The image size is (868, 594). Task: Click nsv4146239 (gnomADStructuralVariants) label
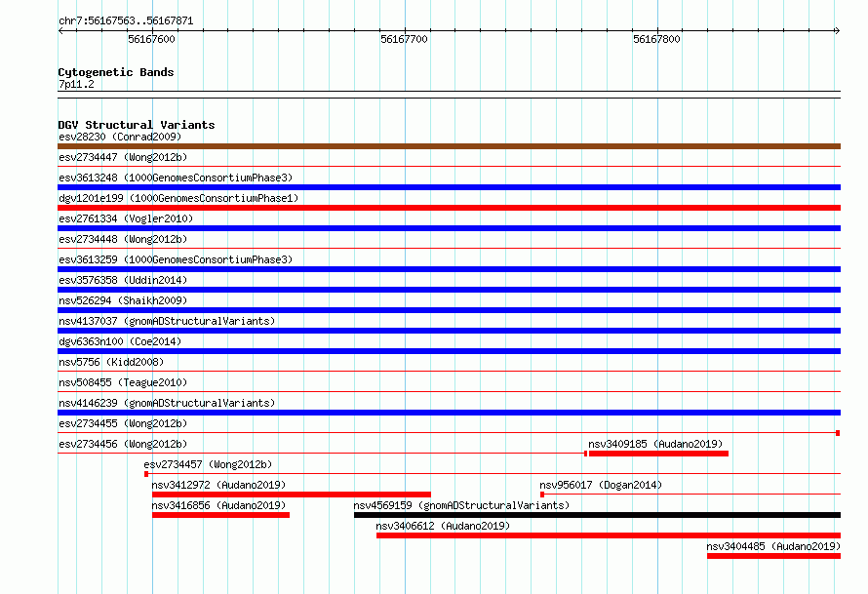tap(167, 403)
